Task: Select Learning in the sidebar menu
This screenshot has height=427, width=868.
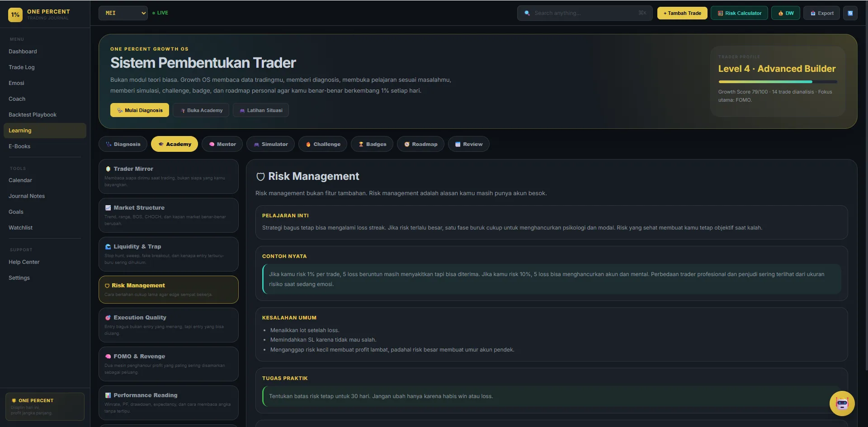Action: tap(45, 131)
